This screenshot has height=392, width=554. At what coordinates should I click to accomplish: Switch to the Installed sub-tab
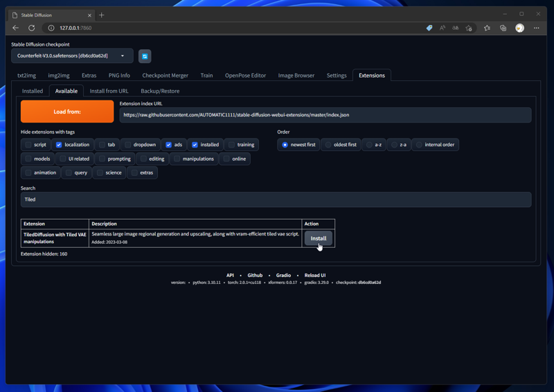33,91
